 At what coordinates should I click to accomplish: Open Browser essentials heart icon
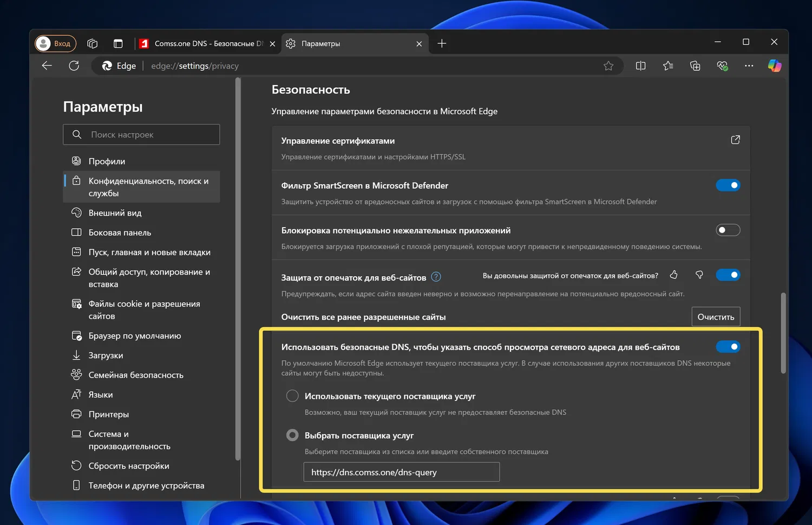[722, 66]
